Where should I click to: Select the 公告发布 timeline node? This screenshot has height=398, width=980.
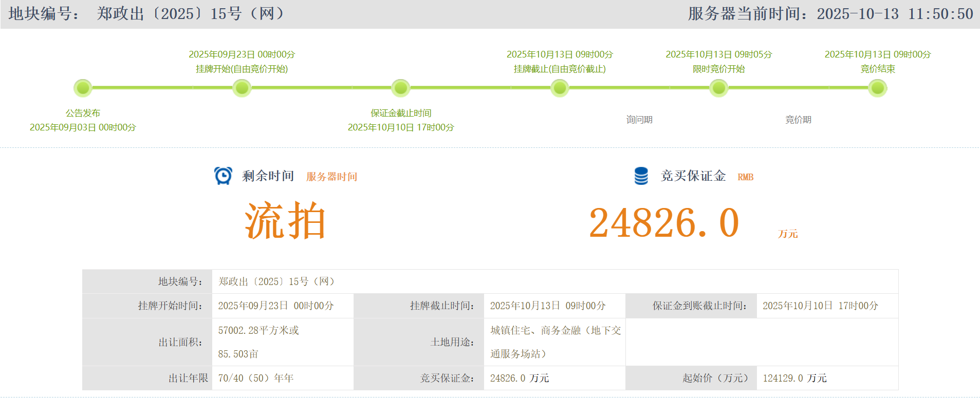click(x=83, y=88)
